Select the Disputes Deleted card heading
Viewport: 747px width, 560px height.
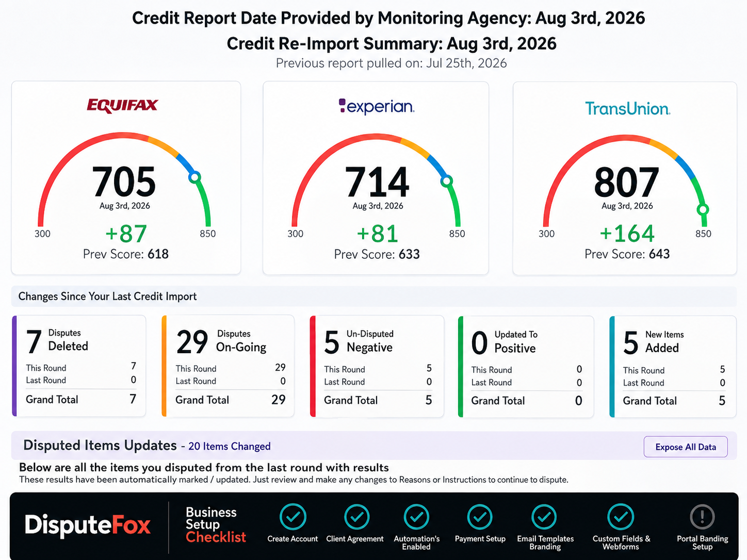click(x=68, y=340)
